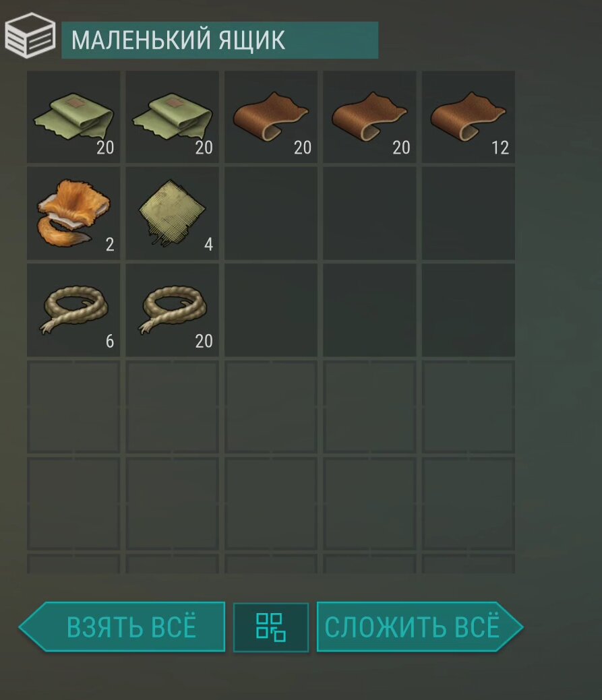Click first locked slot below 6-rope stack

point(73,407)
